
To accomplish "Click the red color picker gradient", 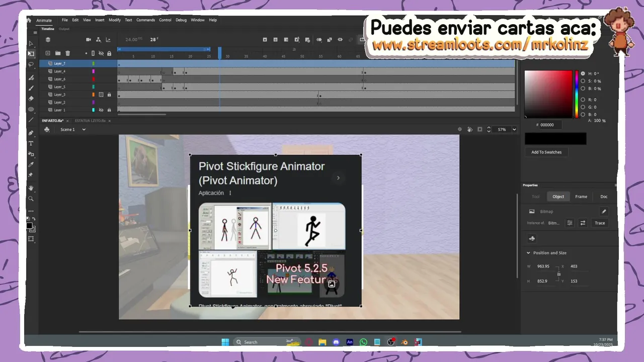I will (548, 94).
